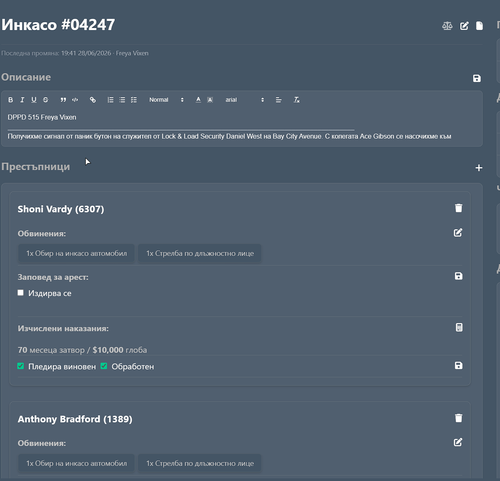Save the Описание section
This screenshot has height=481, width=500.
pyautogui.click(x=477, y=78)
